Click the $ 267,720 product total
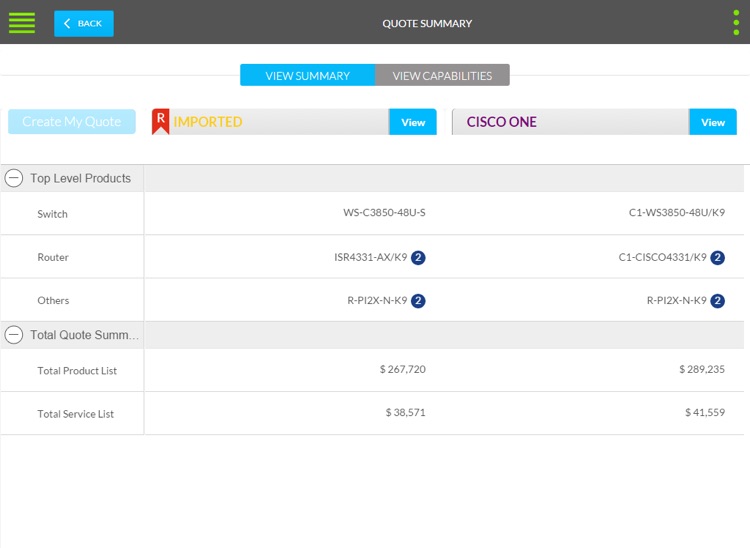750x548 pixels. point(403,369)
